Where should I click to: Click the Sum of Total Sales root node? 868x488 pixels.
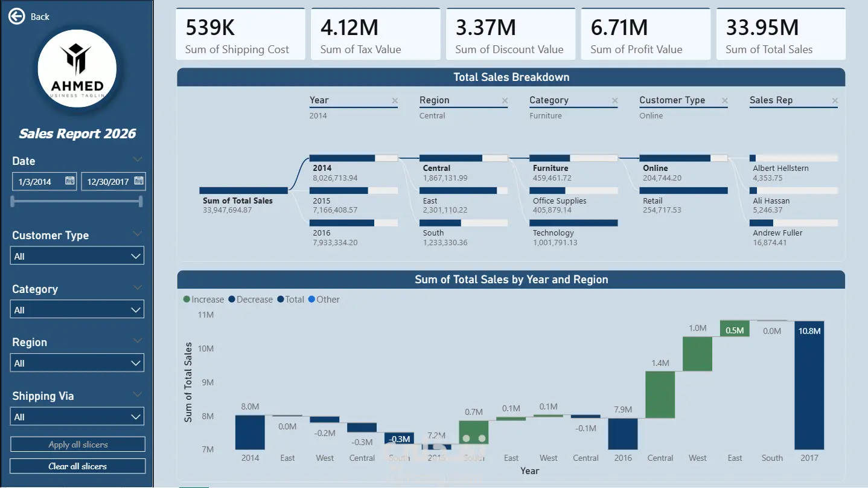point(244,201)
